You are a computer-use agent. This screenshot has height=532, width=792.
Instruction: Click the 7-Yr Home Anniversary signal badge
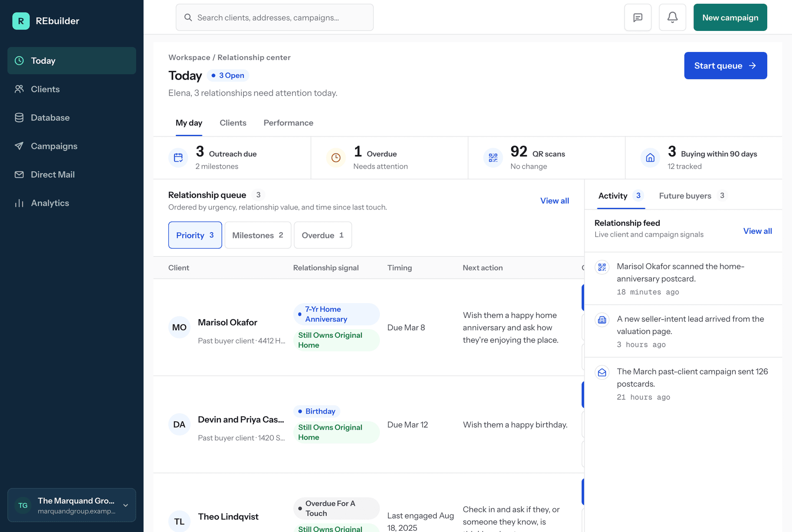336,314
